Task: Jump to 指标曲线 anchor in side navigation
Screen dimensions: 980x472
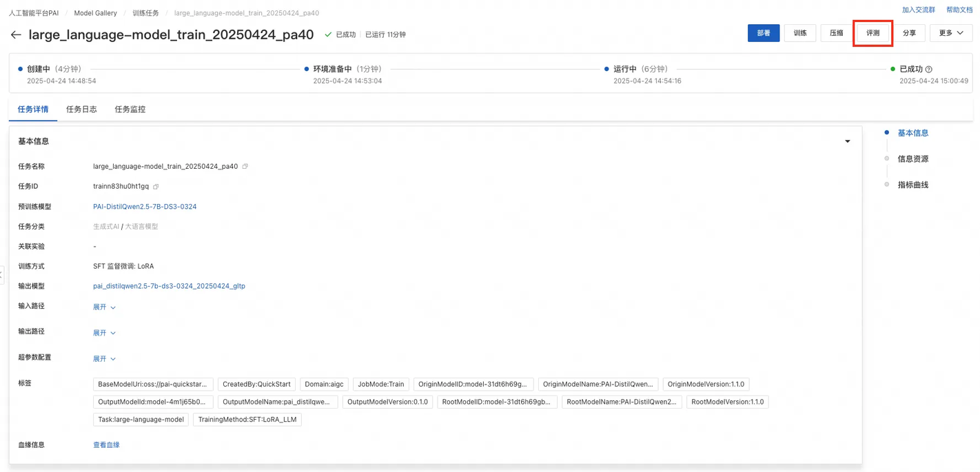Action: [x=913, y=185]
